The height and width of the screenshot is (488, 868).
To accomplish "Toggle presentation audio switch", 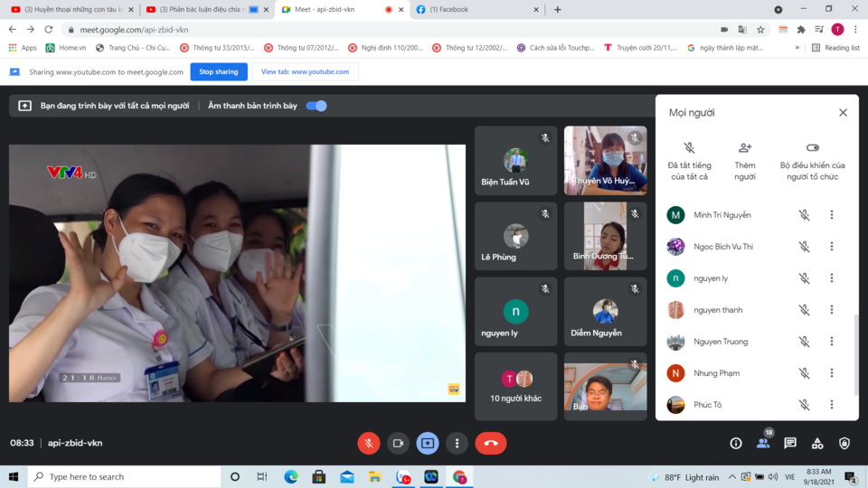I will click(316, 106).
